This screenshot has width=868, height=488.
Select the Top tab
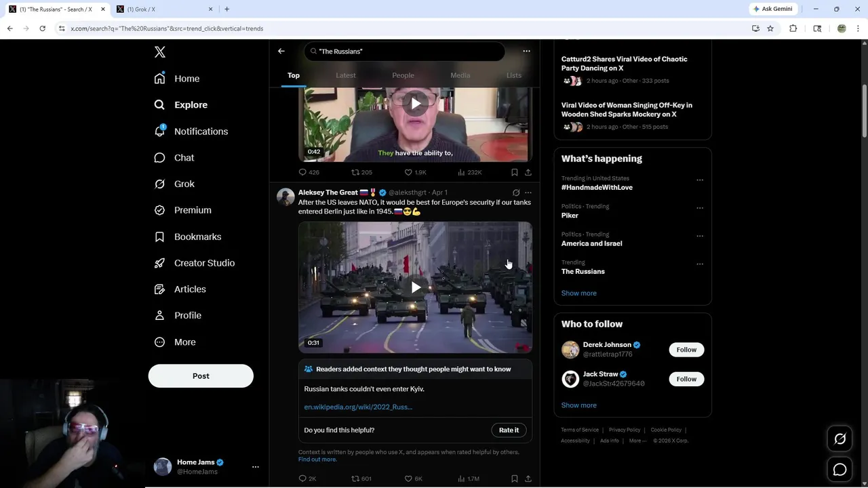[294, 75]
